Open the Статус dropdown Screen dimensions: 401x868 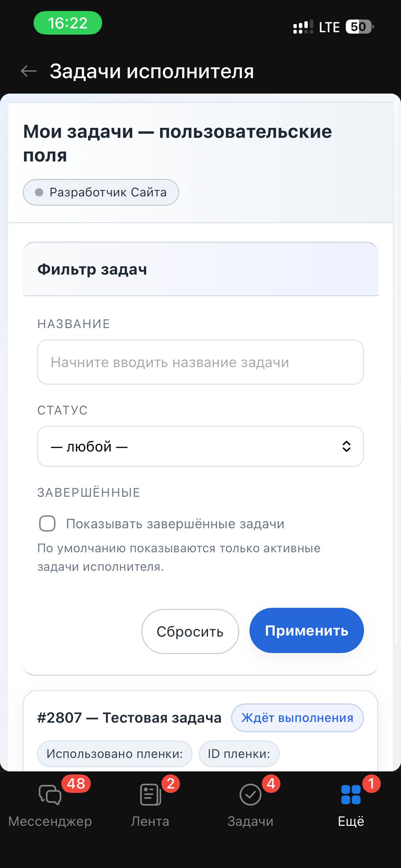200,446
